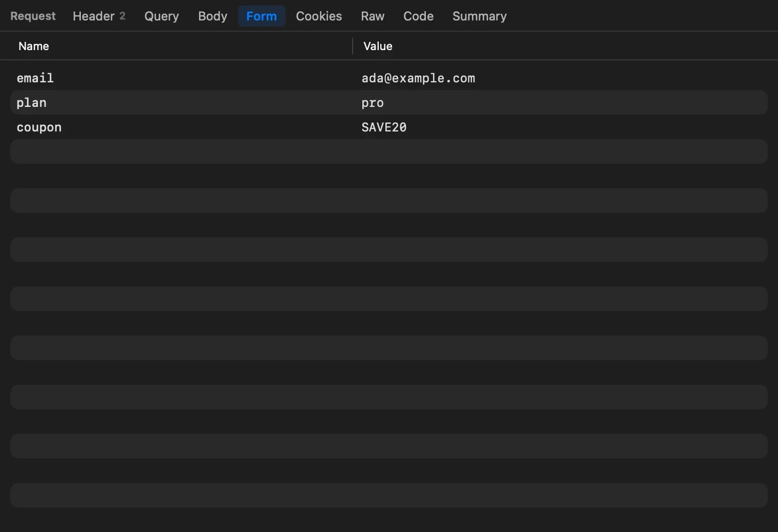
Task: Switch to the Cookies tab
Action: point(319,16)
